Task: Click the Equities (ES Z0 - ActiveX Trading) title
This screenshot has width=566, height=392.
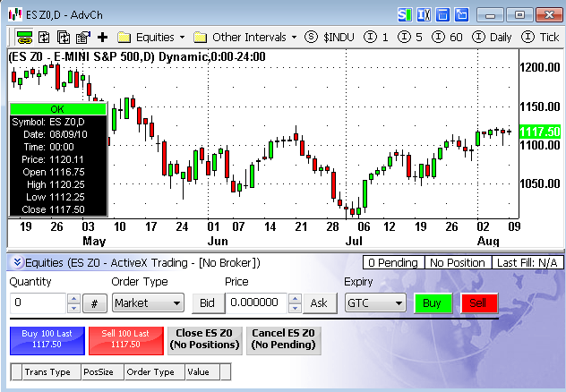Action: coord(142,262)
